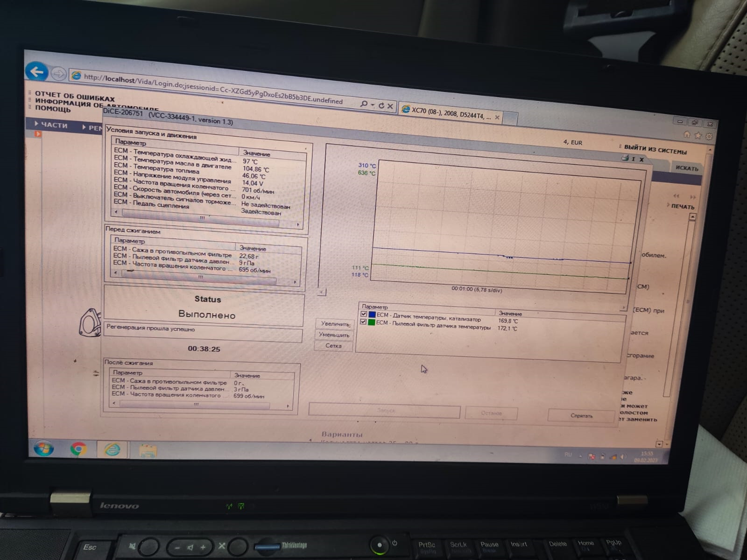Click the Запуск button

click(x=385, y=411)
